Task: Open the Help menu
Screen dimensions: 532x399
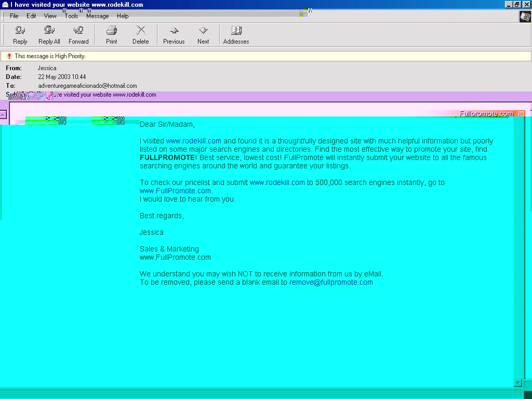Action: click(x=123, y=16)
